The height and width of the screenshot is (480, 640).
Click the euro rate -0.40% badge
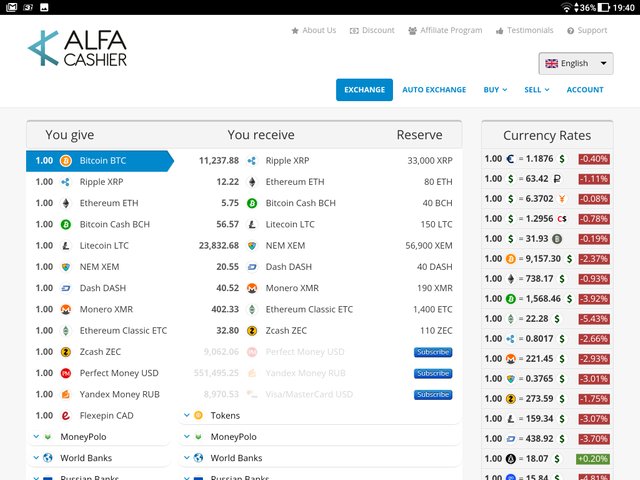coord(594,159)
